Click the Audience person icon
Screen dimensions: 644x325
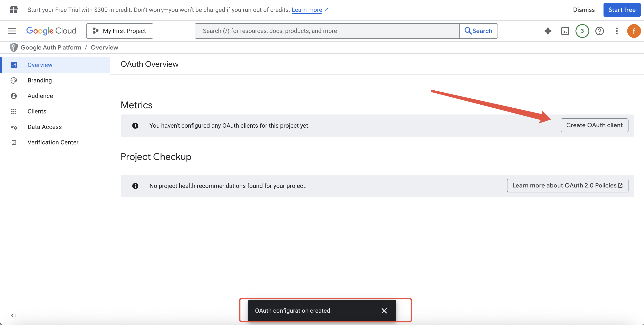click(x=14, y=96)
